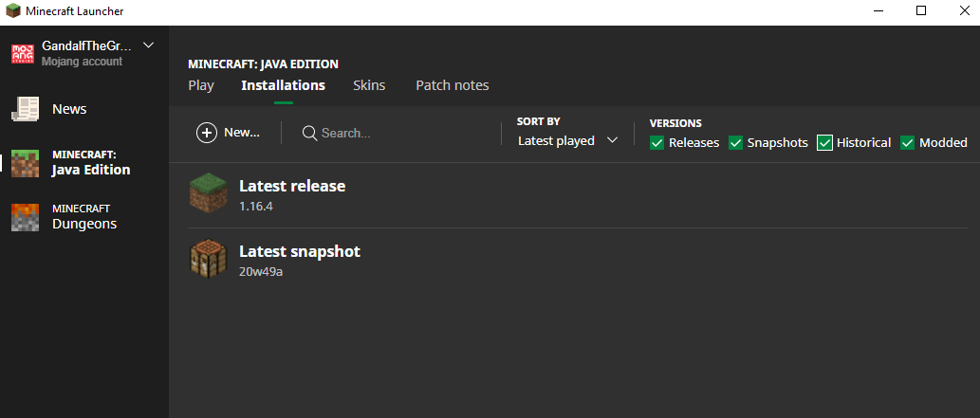Click the News newspaper icon
The image size is (980, 418).
tap(25, 109)
